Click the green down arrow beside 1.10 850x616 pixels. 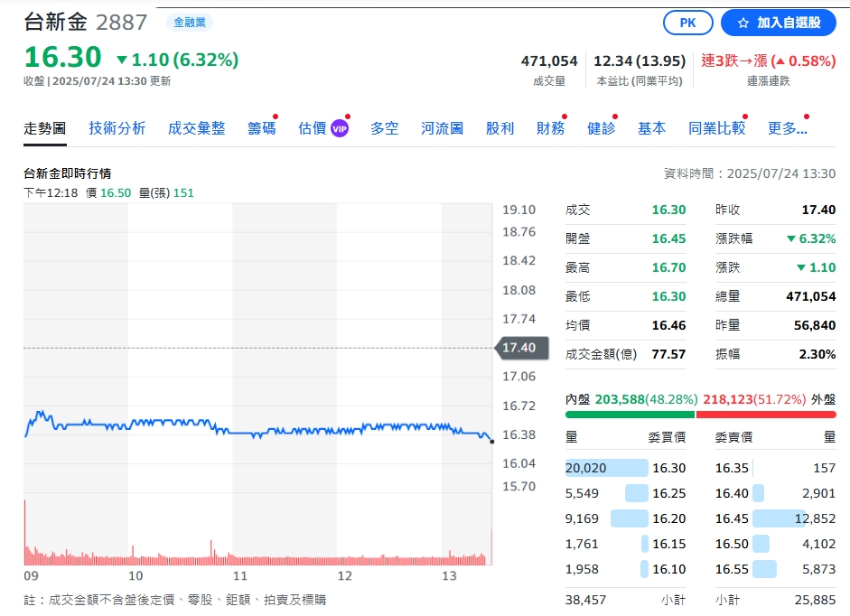(x=122, y=60)
